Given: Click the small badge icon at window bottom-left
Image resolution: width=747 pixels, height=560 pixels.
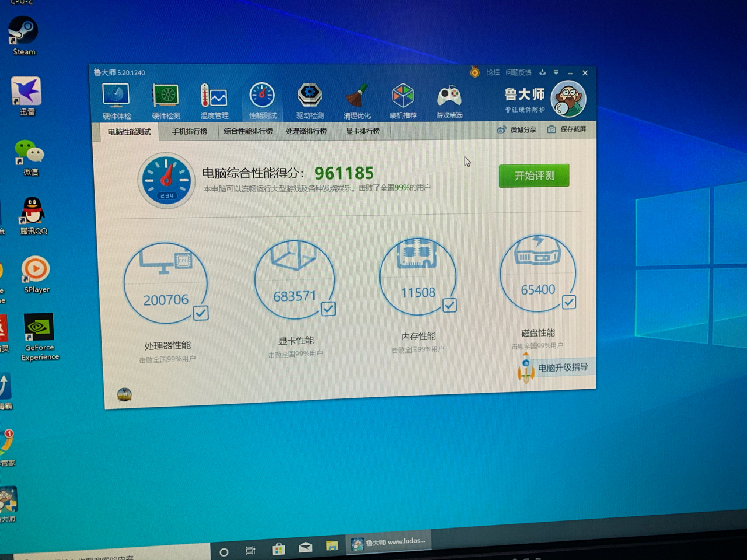Looking at the screenshot, I should (x=124, y=395).
